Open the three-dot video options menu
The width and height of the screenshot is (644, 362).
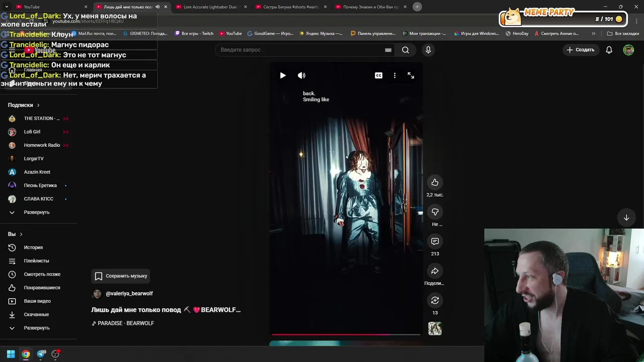click(x=394, y=75)
